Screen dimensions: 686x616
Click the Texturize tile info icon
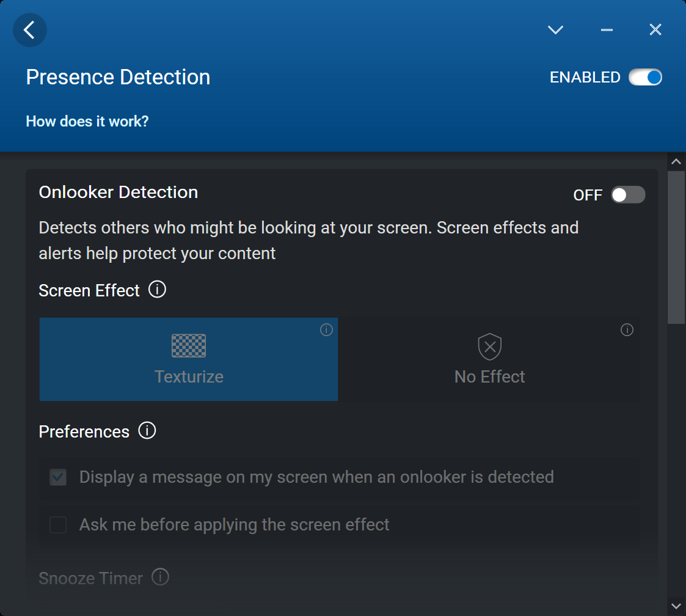[x=326, y=330]
